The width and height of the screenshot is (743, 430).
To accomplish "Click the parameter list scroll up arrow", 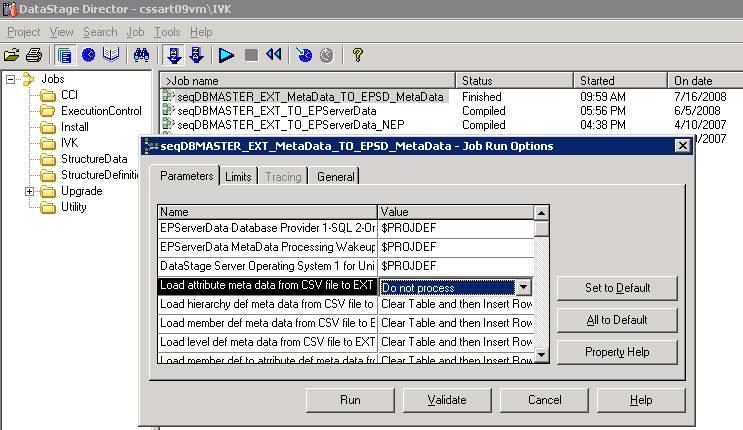I will click(x=541, y=212).
